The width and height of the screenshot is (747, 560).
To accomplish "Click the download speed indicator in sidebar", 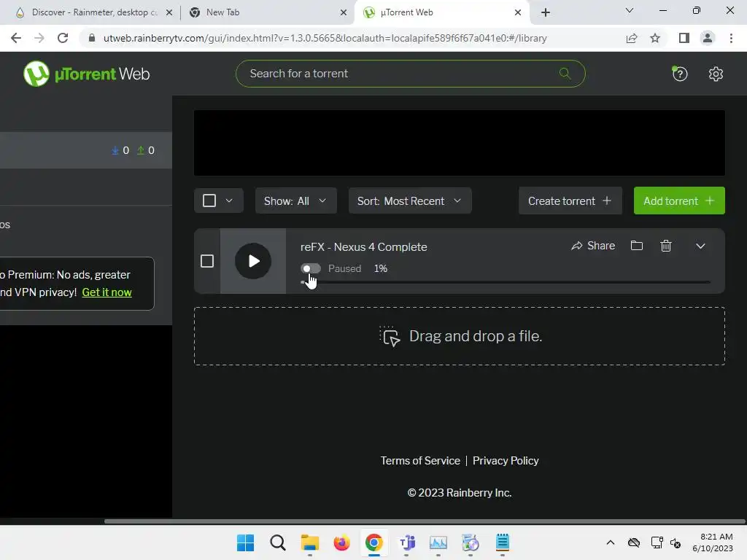I will click(x=120, y=150).
